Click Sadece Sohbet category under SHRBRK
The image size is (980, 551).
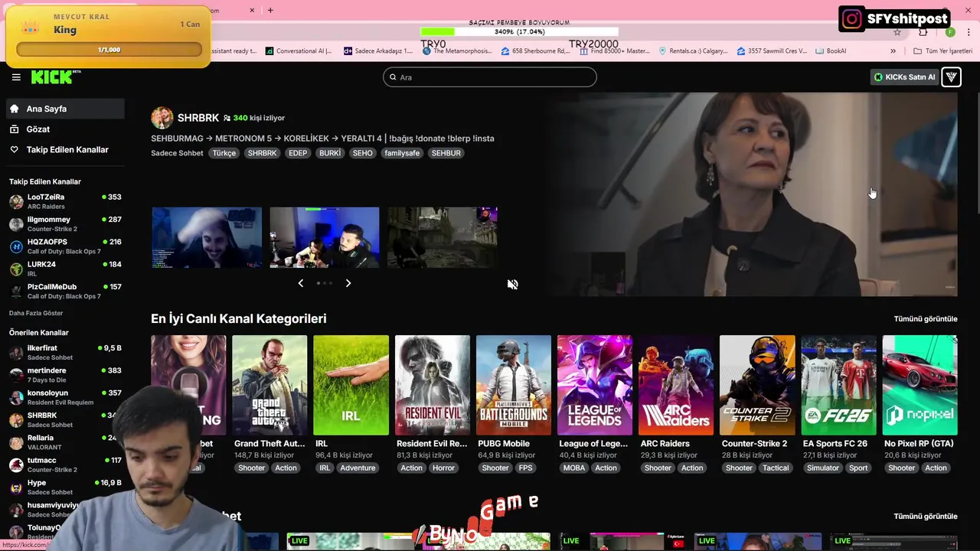[177, 153]
